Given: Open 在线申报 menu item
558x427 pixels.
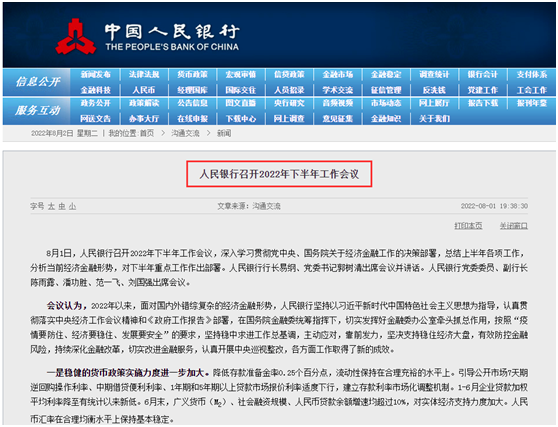Looking at the screenshot, I should [x=193, y=118].
